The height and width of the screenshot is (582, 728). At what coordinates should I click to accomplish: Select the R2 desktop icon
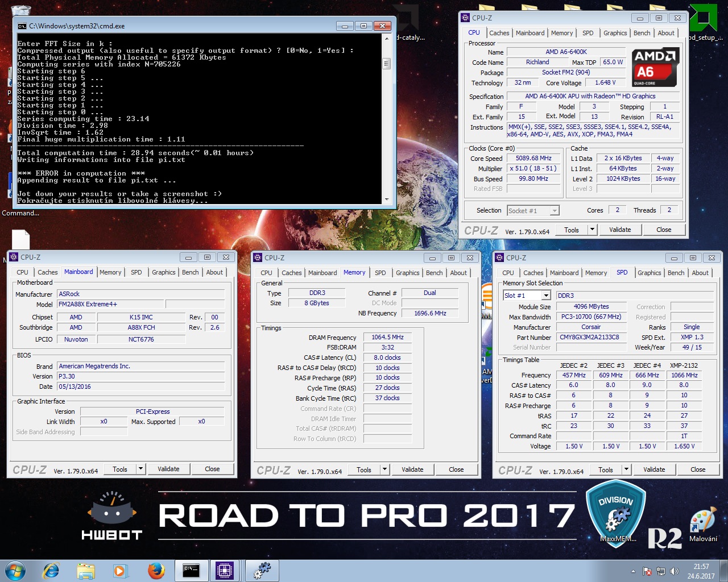pyautogui.click(x=664, y=538)
